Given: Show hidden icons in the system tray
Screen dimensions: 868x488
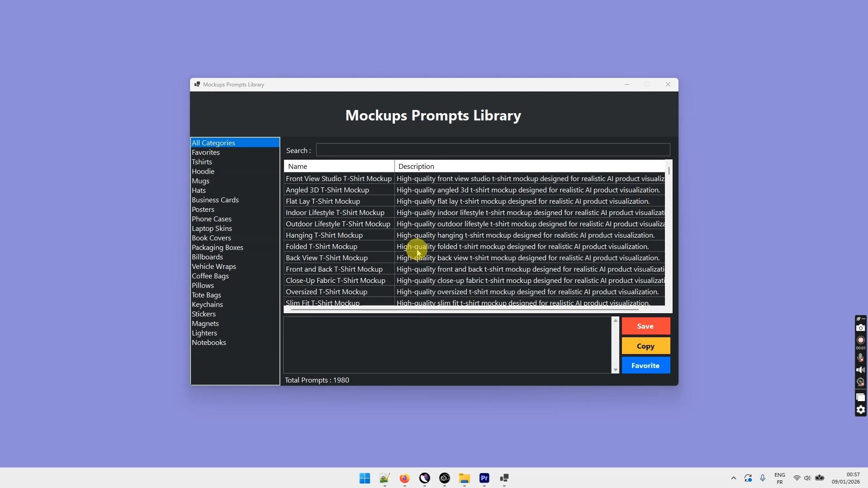Looking at the screenshot, I should 733,478.
